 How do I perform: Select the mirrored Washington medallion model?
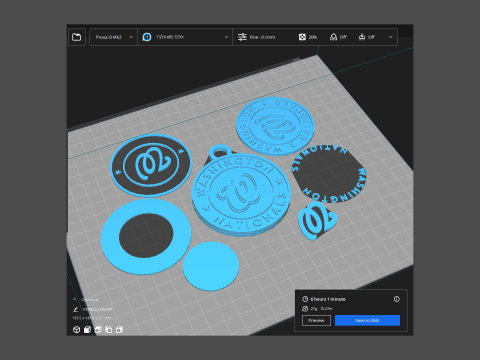(x=275, y=126)
